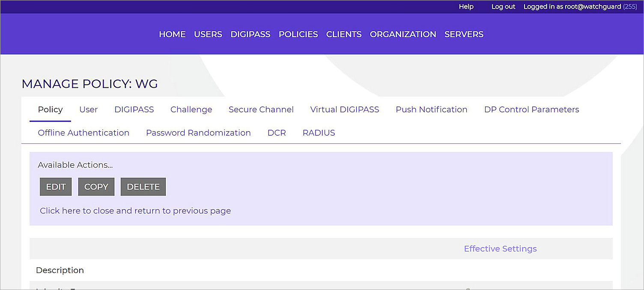Go to the DIGIPASS navigation menu
Screen dimensions: 644x290
(x=250, y=34)
